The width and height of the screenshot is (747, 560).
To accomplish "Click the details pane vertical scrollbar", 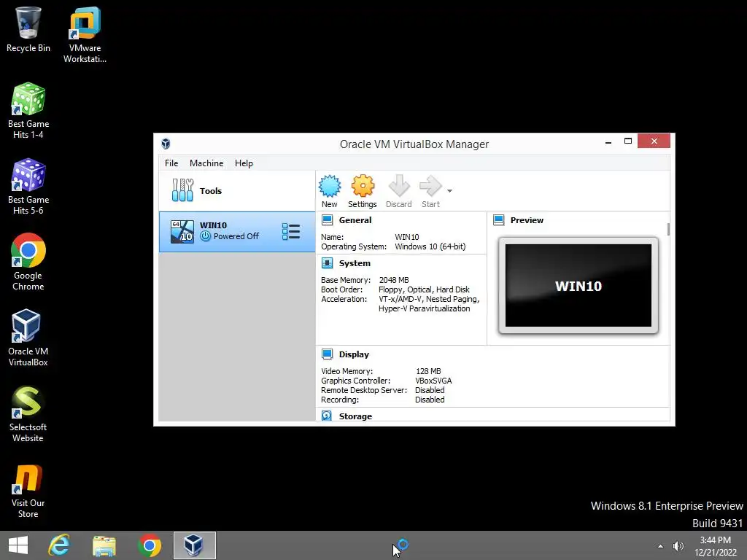I will point(668,229).
